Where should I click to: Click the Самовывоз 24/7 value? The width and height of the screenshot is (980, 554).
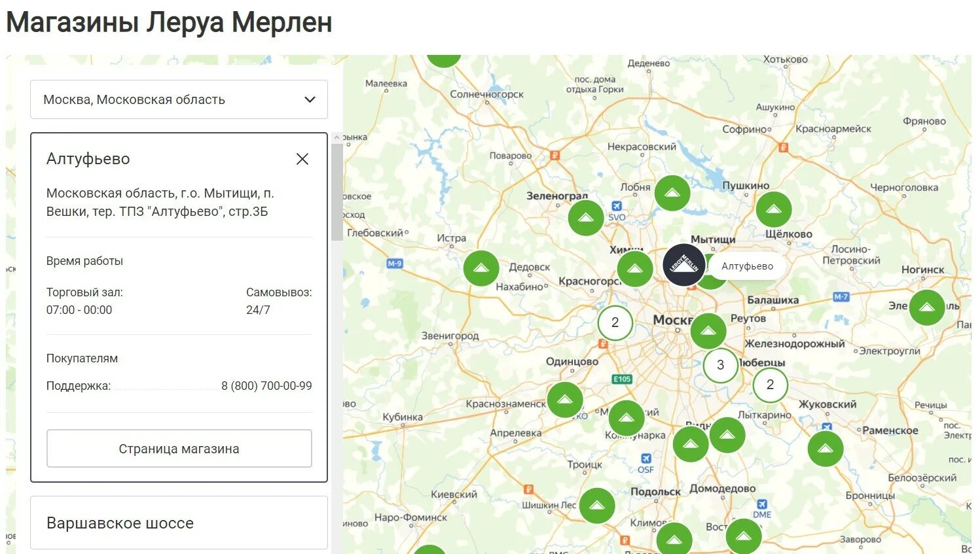pyautogui.click(x=258, y=310)
